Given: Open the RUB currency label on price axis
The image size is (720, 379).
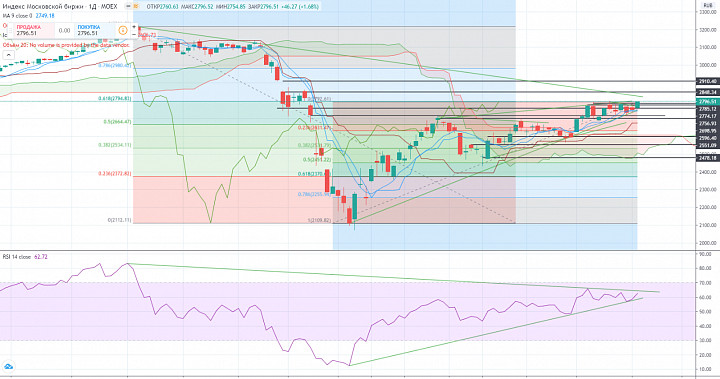Looking at the screenshot, I should click(x=707, y=5).
